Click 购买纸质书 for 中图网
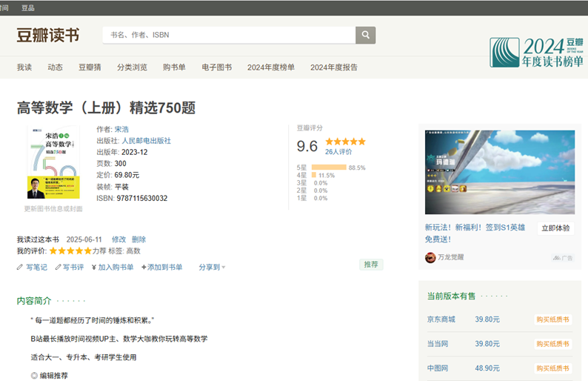 coord(552,368)
